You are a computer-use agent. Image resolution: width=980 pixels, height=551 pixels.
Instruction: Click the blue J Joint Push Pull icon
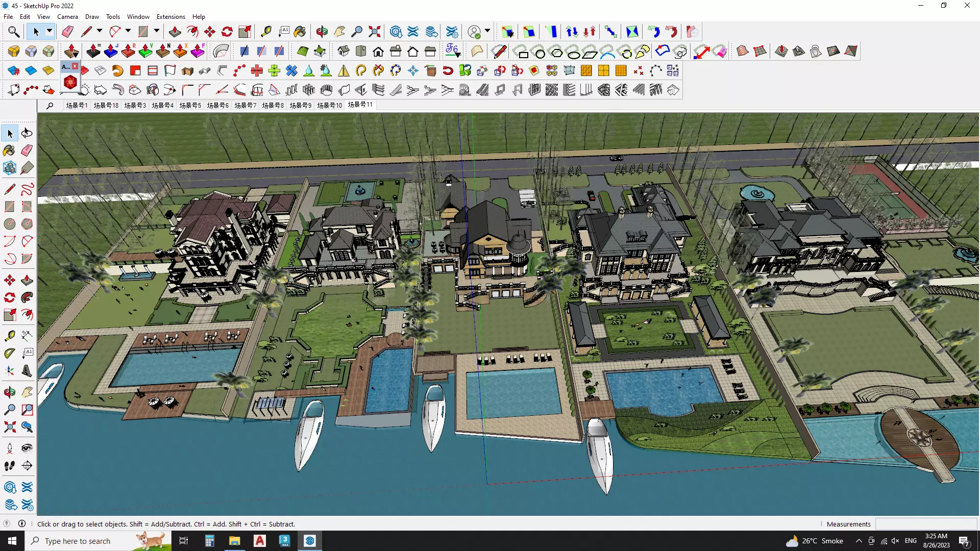click(111, 51)
